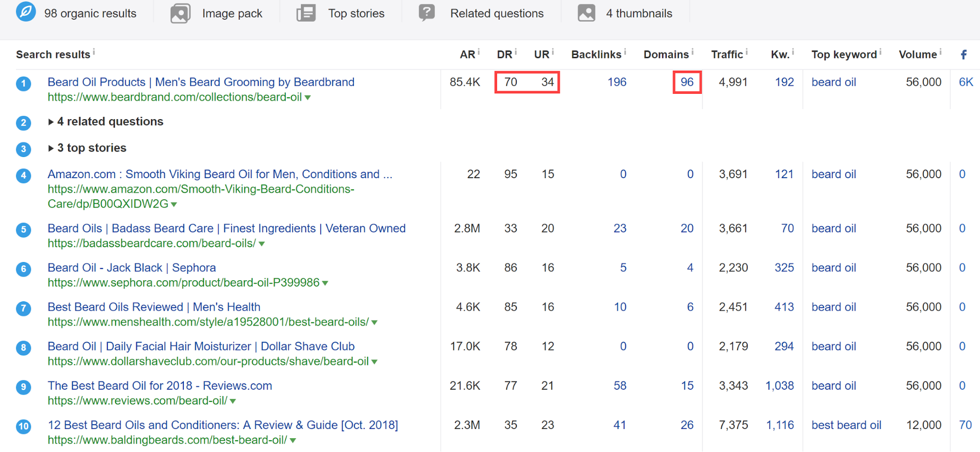Click the Volume column header

(x=917, y=54)
